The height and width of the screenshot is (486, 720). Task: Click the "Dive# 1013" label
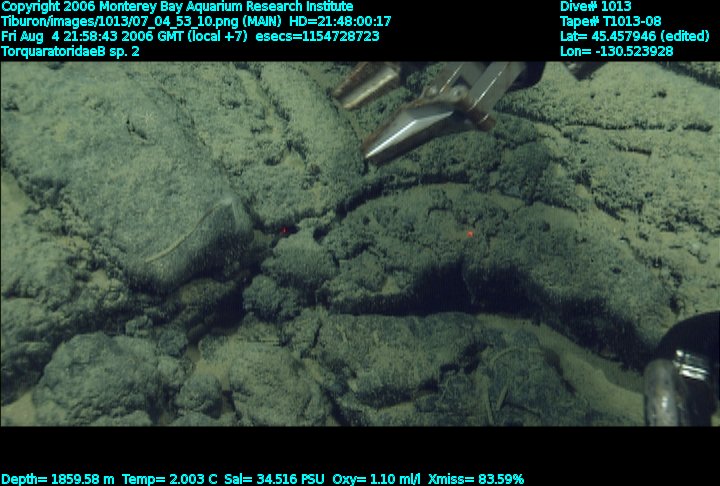tap(596, 7)
